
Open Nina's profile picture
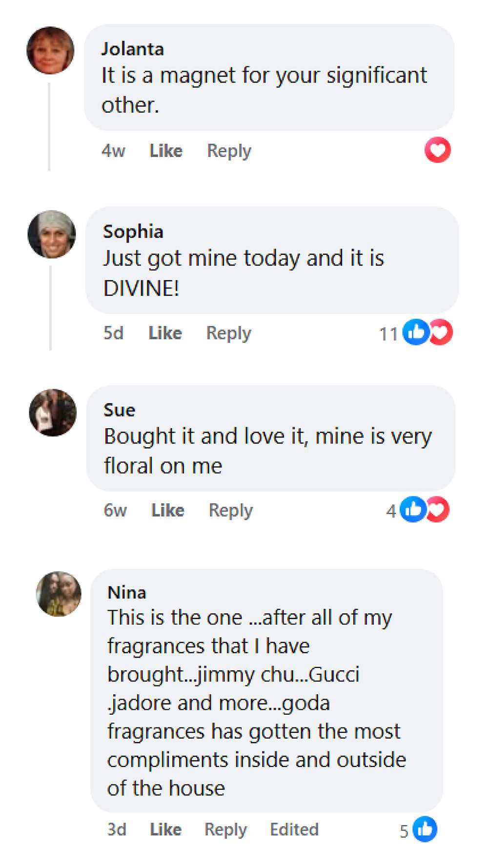click(x=59, y=594)
